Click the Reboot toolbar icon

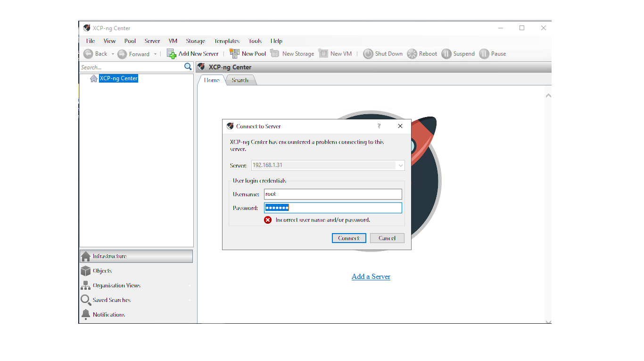412,54
